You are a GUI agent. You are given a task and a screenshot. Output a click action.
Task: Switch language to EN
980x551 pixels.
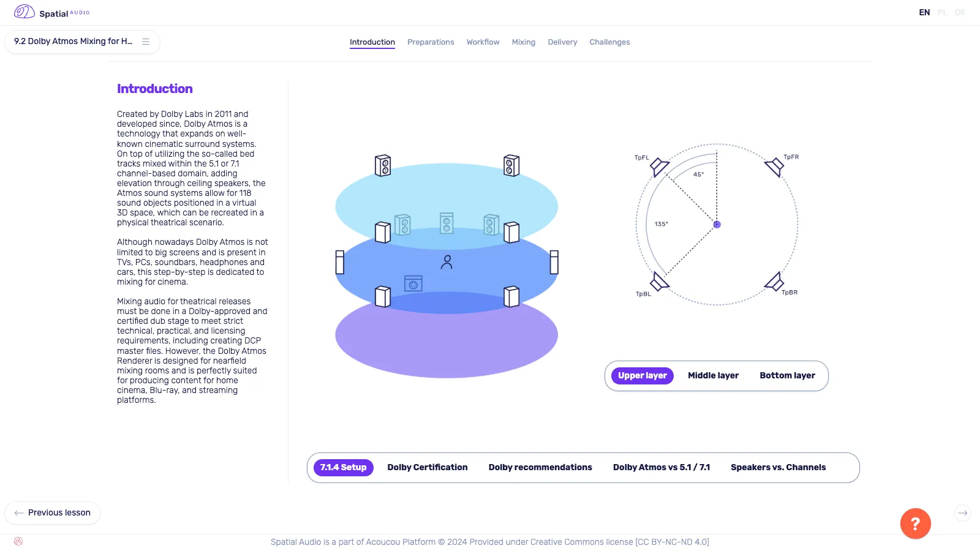pos(924,12)
